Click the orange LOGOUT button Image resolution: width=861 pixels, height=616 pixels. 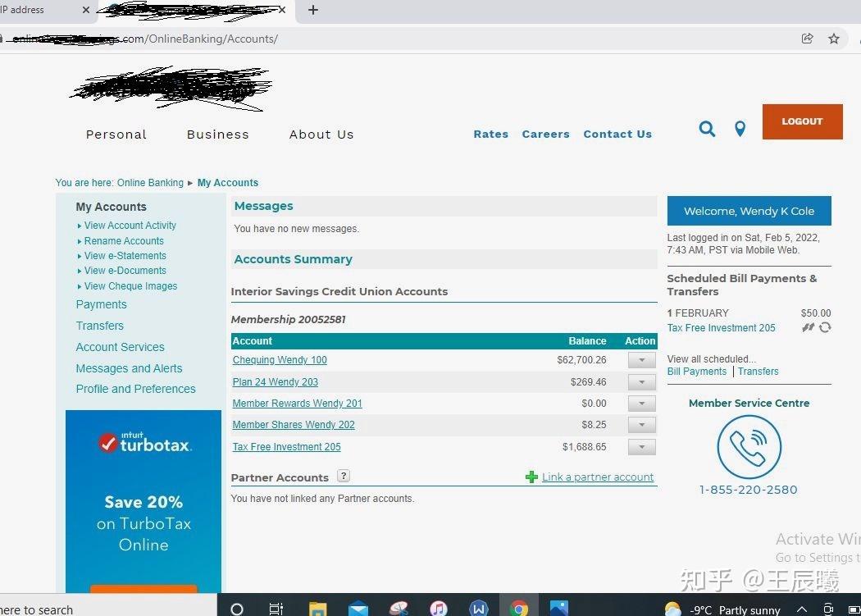pos(802,121)
